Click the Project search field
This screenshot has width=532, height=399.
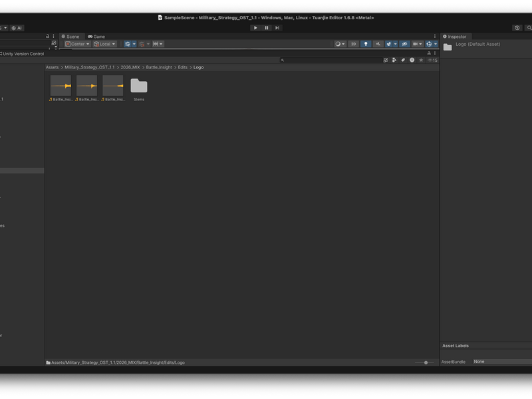point(331,60)
